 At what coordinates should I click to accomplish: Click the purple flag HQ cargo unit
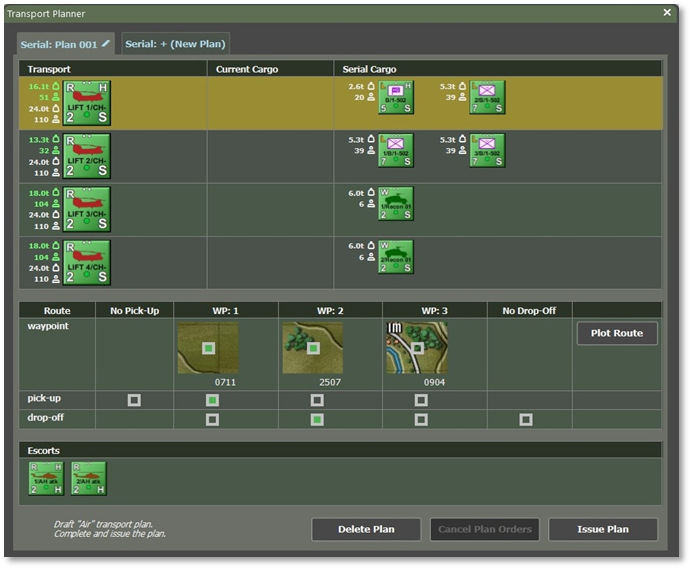pos(396,97)
